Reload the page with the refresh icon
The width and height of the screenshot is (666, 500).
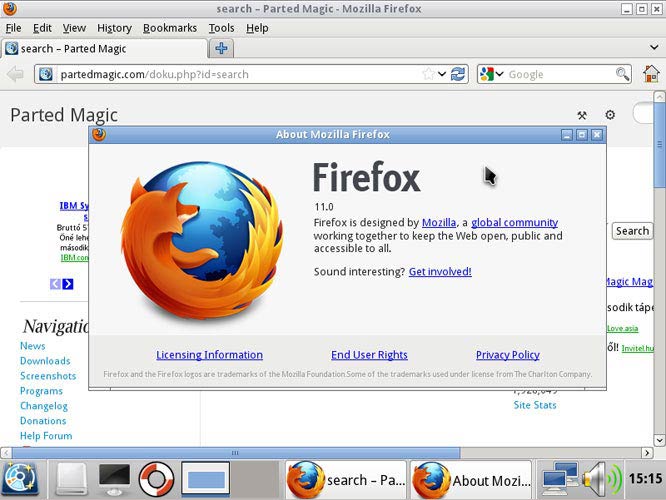click(x=458, y=74)
